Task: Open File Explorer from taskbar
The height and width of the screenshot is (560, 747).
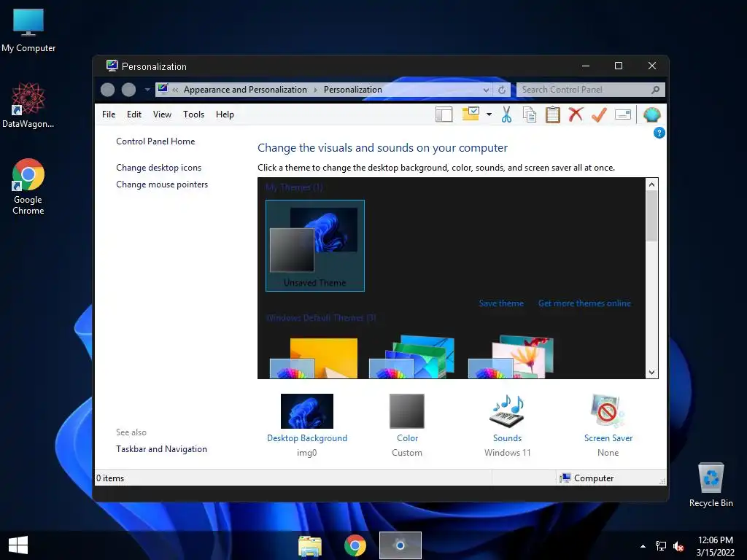Action: pyautogui.click(x=309, y=545)
